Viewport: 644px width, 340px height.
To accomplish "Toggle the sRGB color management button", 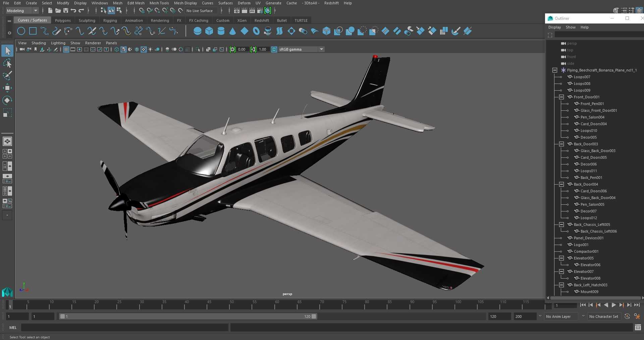I will (x=274, y=49).
